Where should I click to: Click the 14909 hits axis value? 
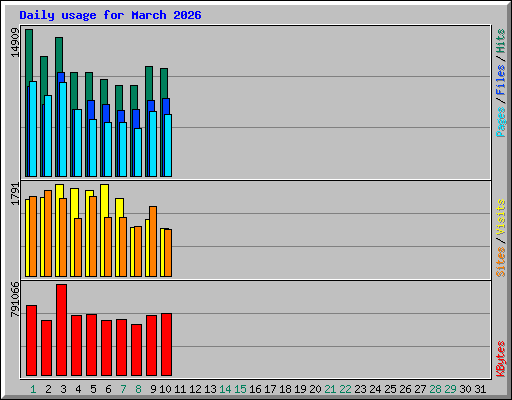(x=15, y=43)
